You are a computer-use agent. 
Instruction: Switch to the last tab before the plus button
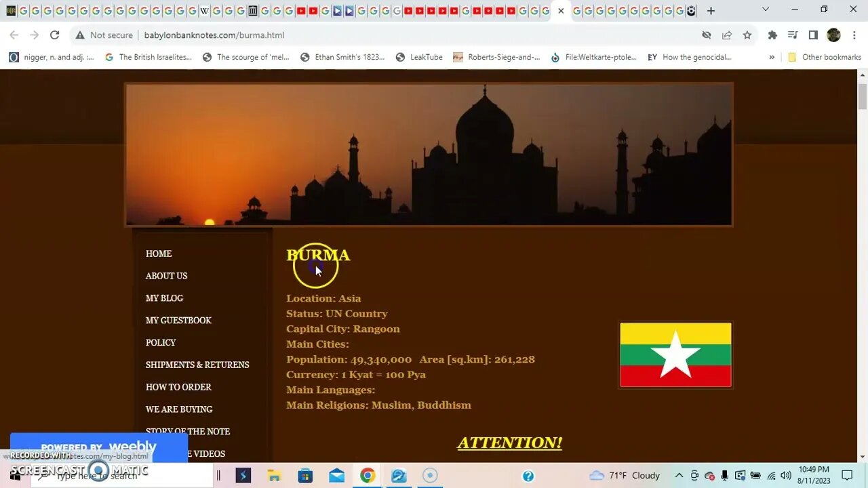point(691,11)
